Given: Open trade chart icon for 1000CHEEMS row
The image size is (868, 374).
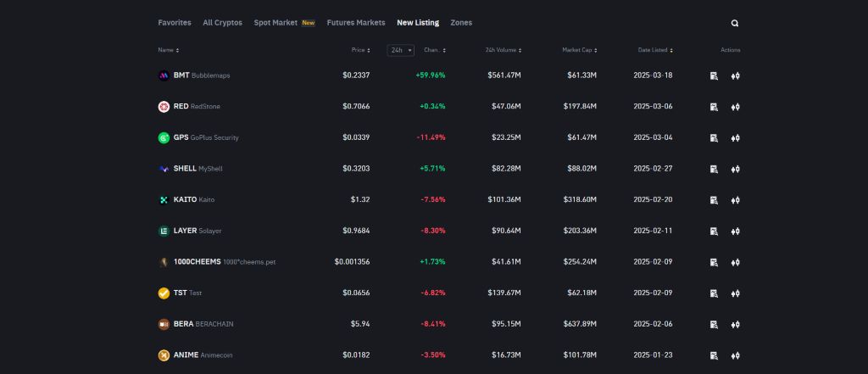Looking at the screenshot, I should point(735,262).
